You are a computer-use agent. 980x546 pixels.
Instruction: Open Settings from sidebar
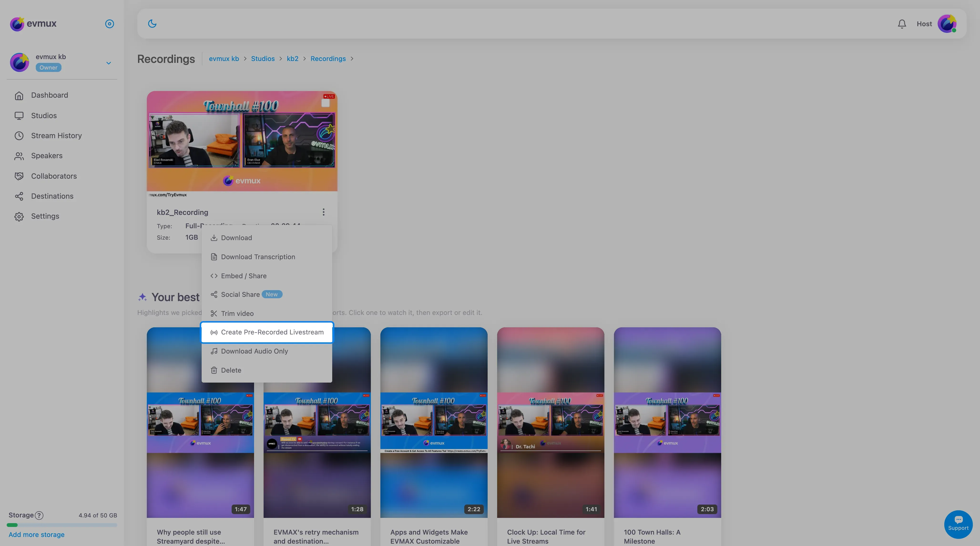pos(45,216)
